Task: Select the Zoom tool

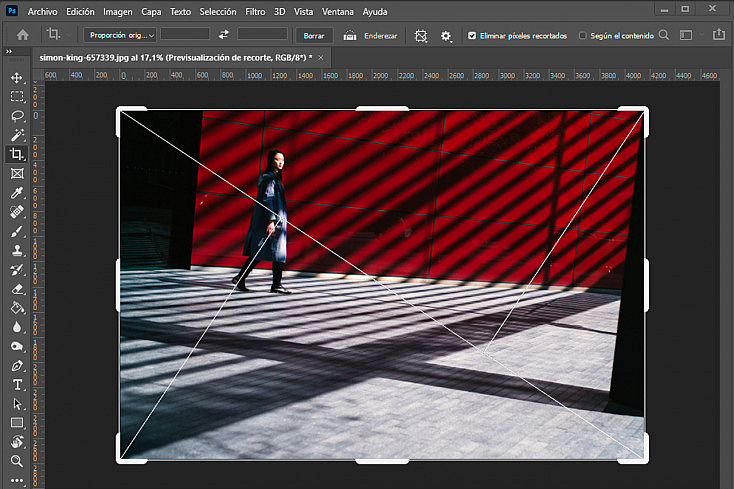Action: tap(17, 461)
